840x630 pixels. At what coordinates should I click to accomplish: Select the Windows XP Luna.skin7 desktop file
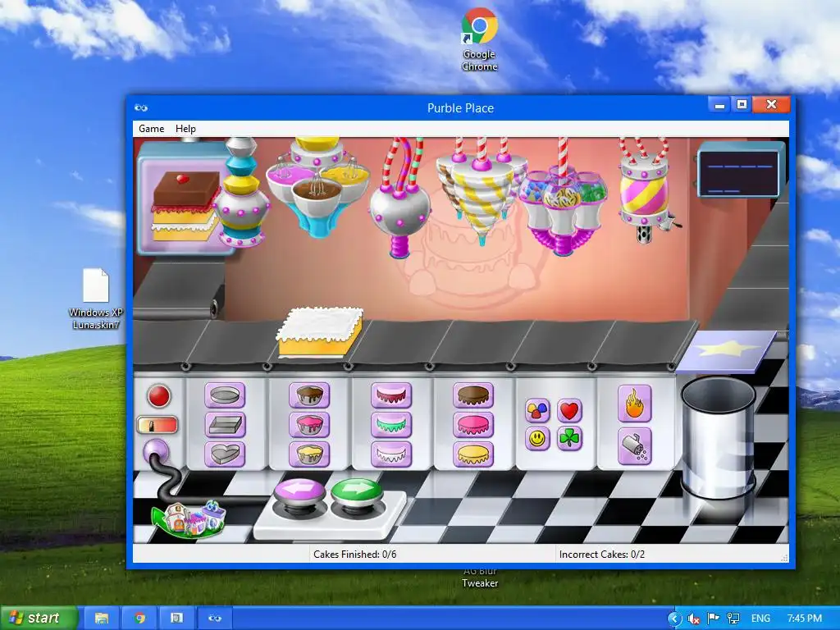click(95, 299)
